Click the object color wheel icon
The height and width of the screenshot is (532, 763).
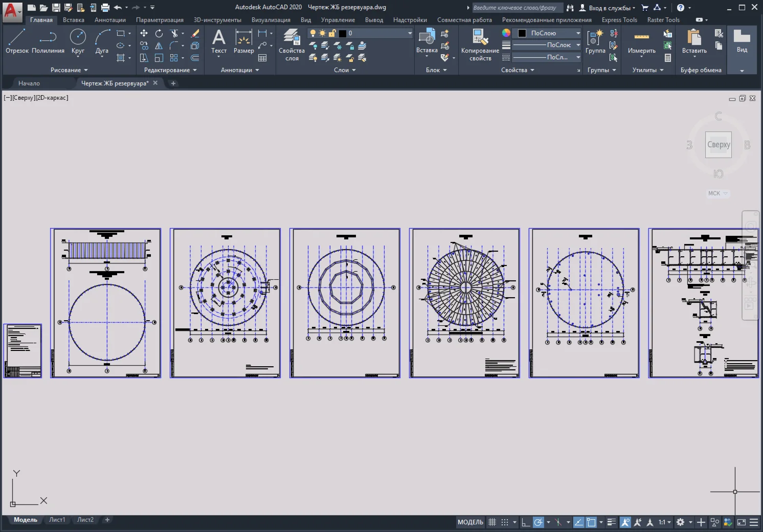tap(506, 33)
